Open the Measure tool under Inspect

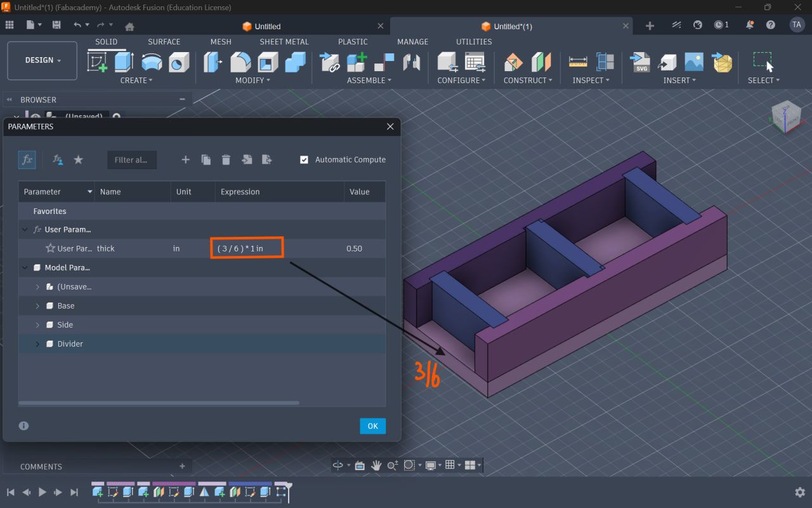pyautogui.click(x=578, y=62)
